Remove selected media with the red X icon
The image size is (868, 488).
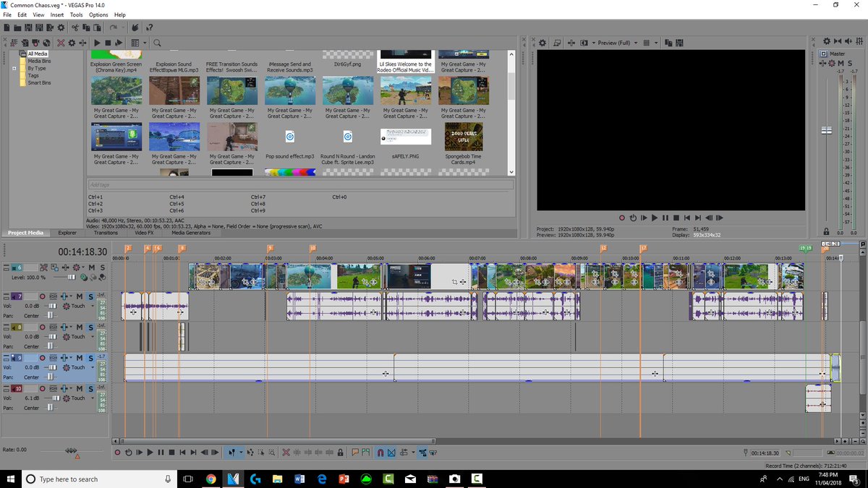click(61, 43)
